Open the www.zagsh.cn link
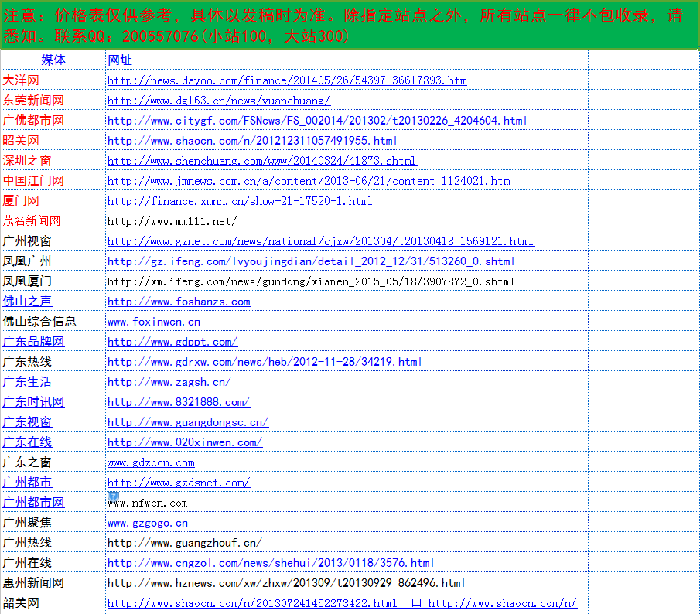This screenshot has height=614, width=700. click(x=169, y=382)
